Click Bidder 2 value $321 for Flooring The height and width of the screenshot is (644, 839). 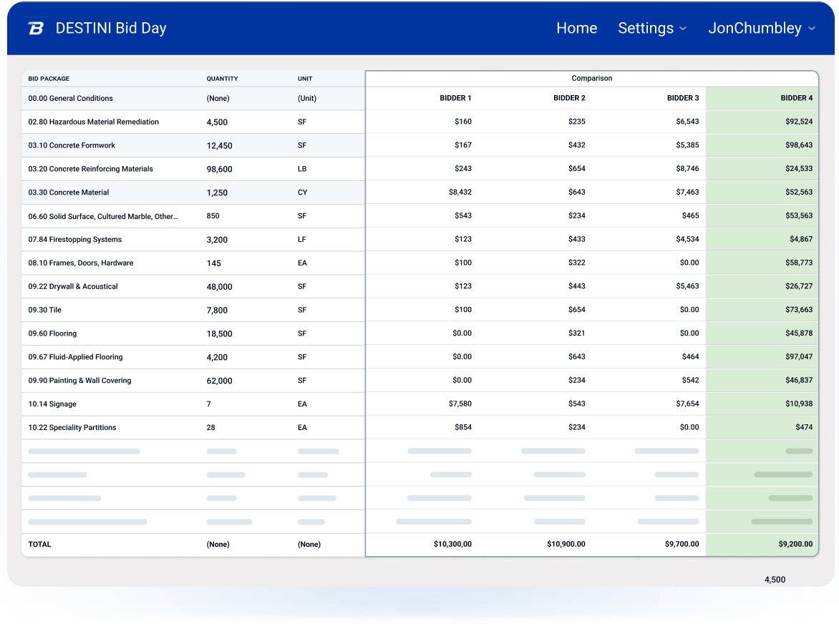click(577, 333)
